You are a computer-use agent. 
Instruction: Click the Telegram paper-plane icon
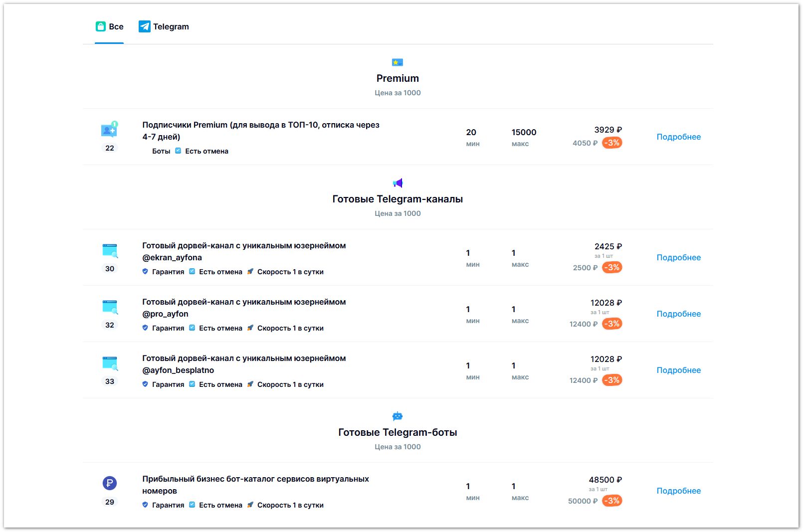(x=144, y=26)
